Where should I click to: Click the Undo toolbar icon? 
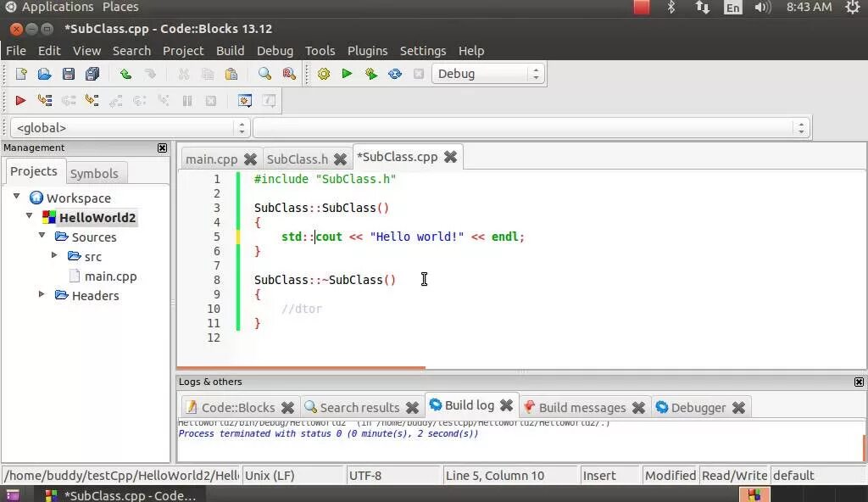pyautogui.click(x=125, y=74)
